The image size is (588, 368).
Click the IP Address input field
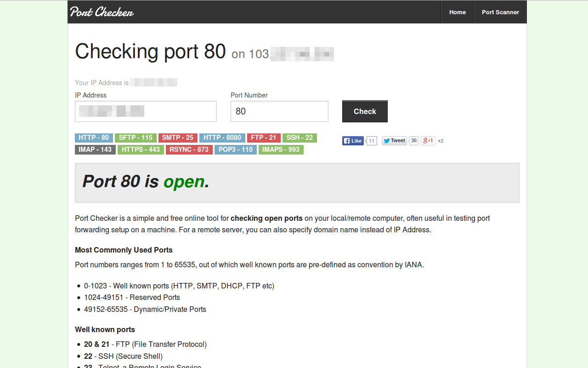point(146,111)
